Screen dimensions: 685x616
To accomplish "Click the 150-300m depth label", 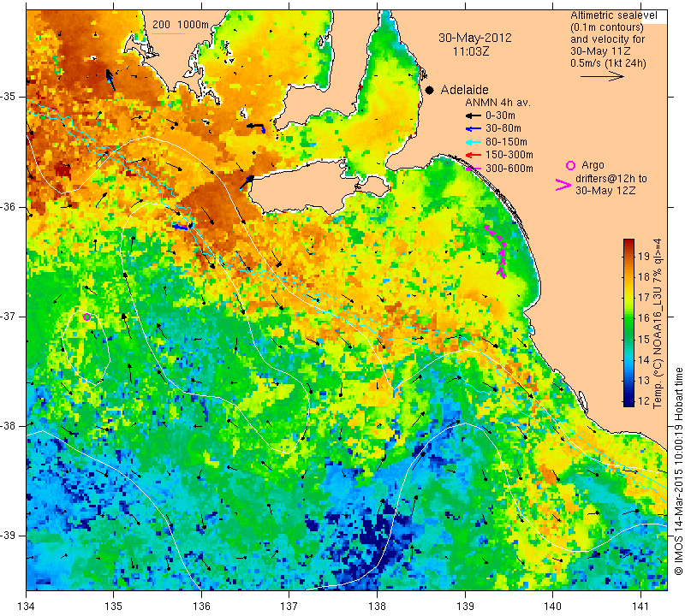I will pos(509,155).
